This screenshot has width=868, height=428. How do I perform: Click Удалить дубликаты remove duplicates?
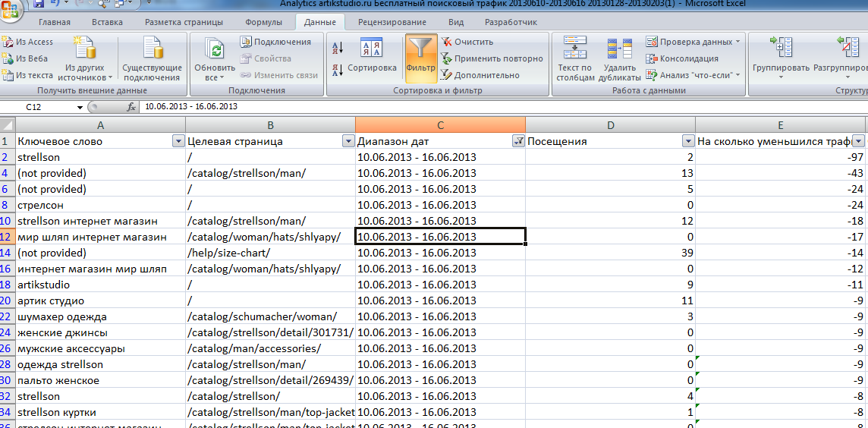tap(619, 58)
